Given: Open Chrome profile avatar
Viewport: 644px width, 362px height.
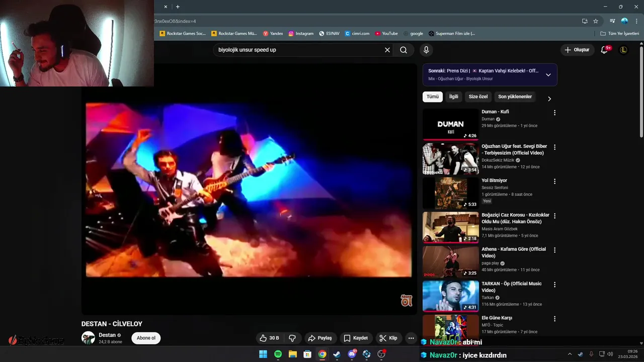Looking at the screenshot, I should point(624,21).
